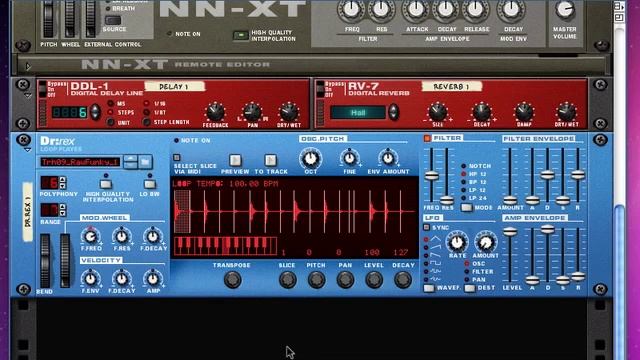Collapse the DDL-1 device fold arrow
This screenshot has height=360, width=640.
27,96
